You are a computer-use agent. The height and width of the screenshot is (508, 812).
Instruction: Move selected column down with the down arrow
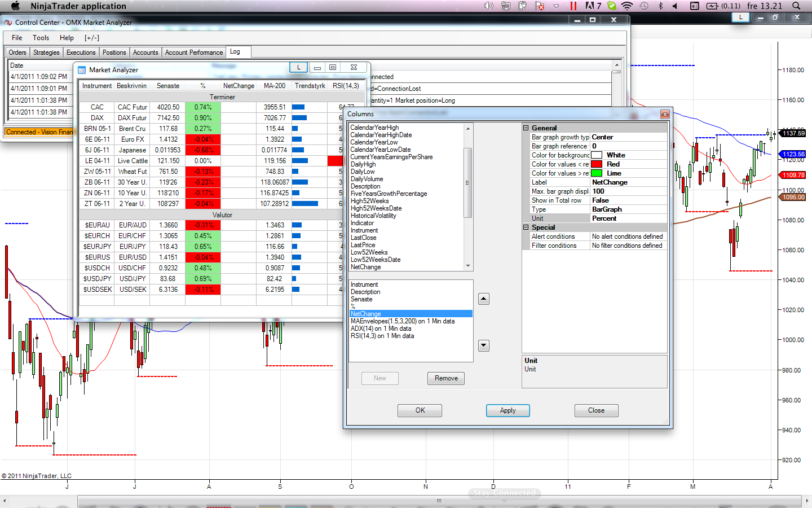pyautogui.click(x=484, y=345)
